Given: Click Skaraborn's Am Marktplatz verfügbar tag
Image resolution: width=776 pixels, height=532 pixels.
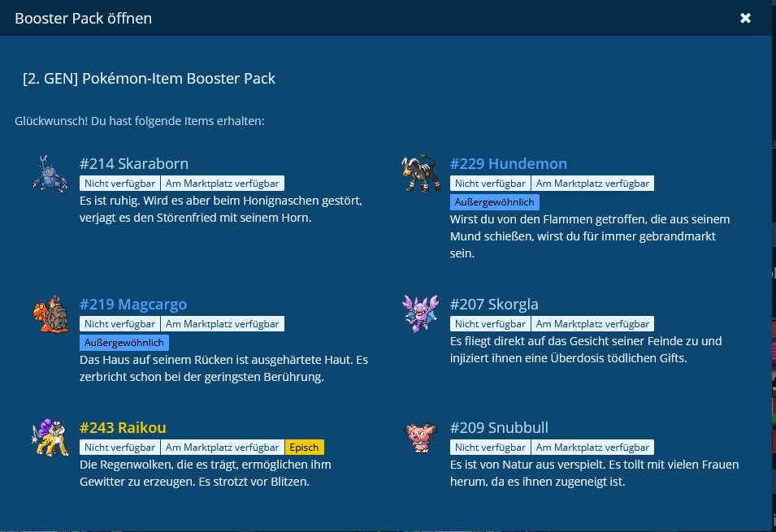Looking at the screenshot, I should pos(222,184).
